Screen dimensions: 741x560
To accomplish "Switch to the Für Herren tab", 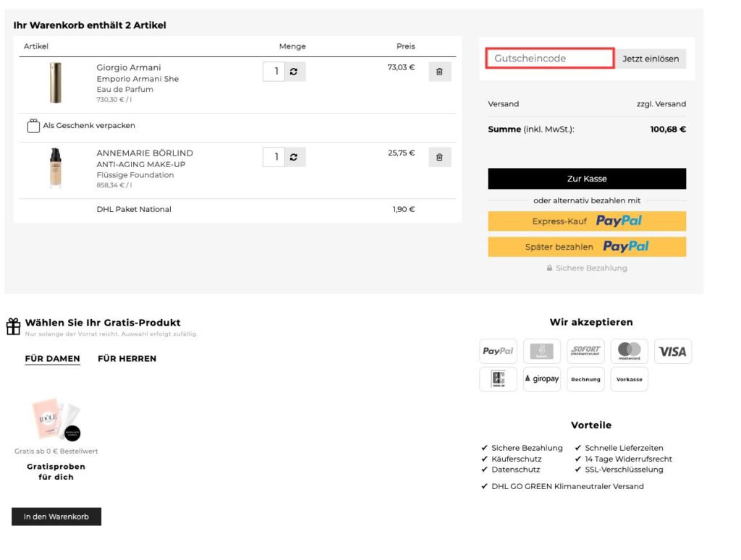I will [x=127, y=359].
